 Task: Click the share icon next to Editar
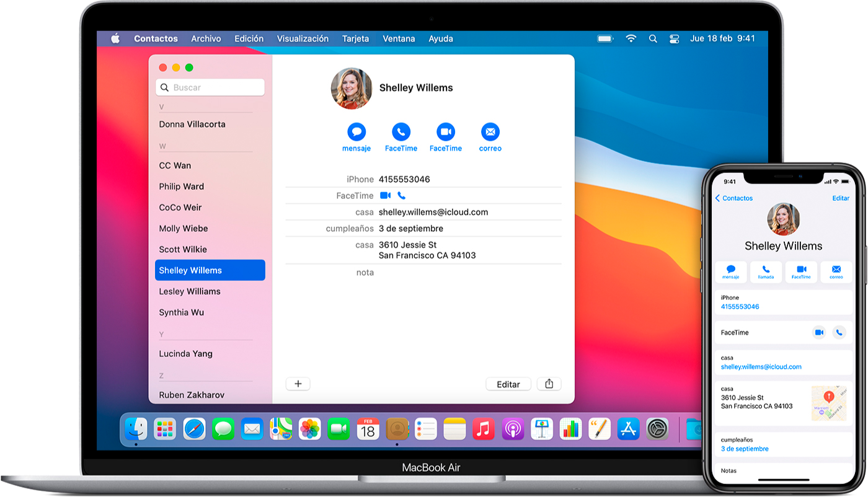pyautogui.click(x=549, y=384)
